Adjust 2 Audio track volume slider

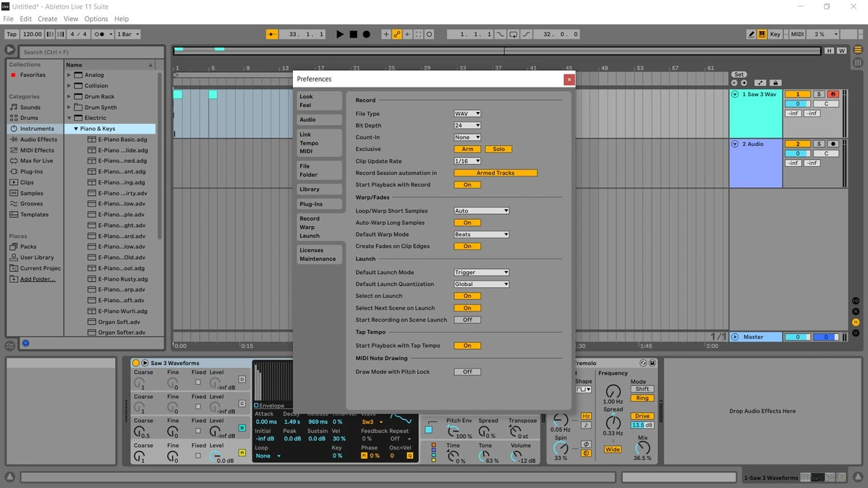(x=798, y=153)
